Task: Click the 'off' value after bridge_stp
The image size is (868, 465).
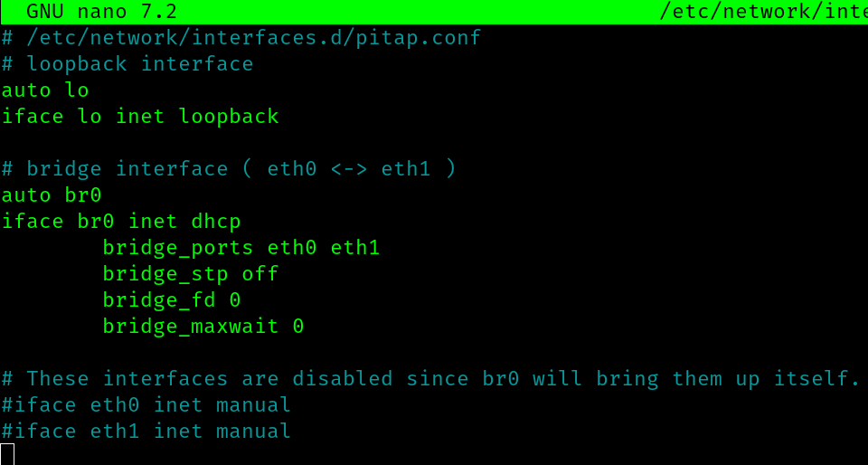Action: pos(260,274)
